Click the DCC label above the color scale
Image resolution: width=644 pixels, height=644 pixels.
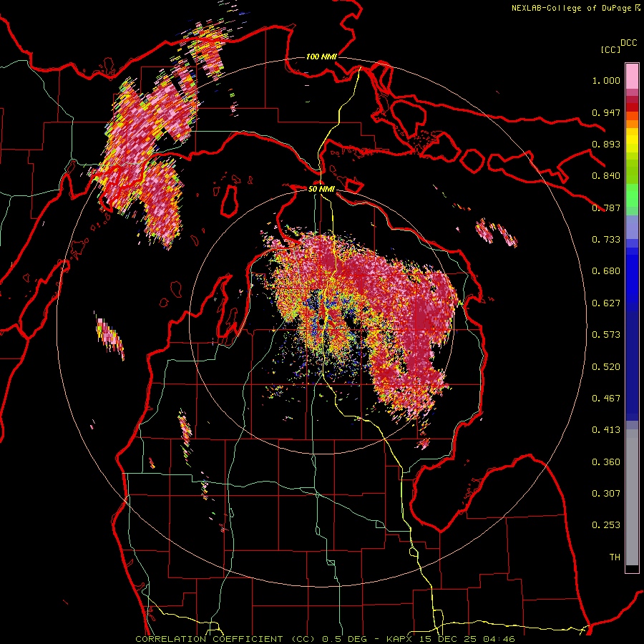628,43
